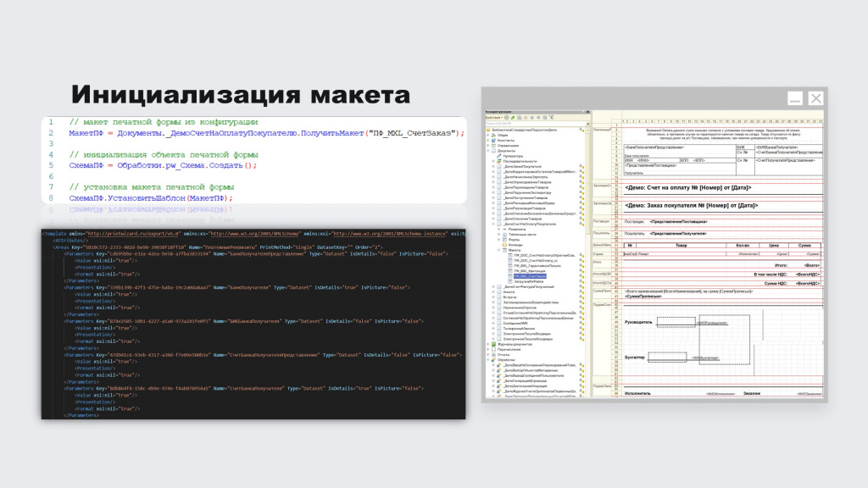This screenshot has height=488, width=868.
Task: Select _ДемоГенерацияШтрихкода processing item
Action: pyautogui.click(x=525, y=380)
